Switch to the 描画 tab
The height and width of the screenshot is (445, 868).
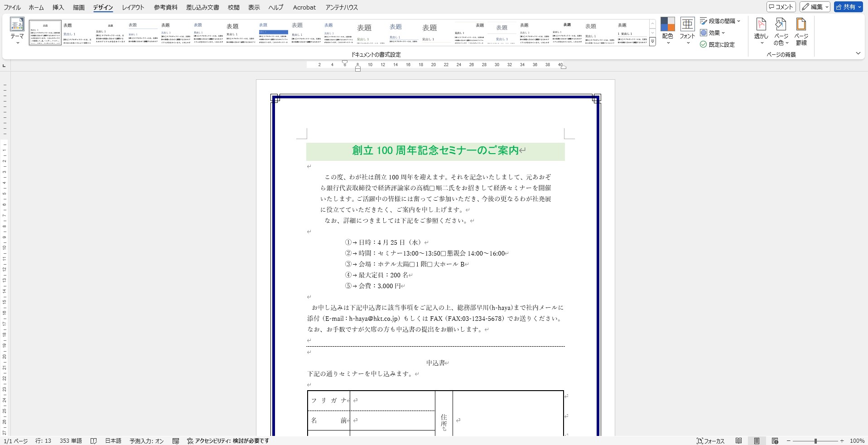point(79,7)
